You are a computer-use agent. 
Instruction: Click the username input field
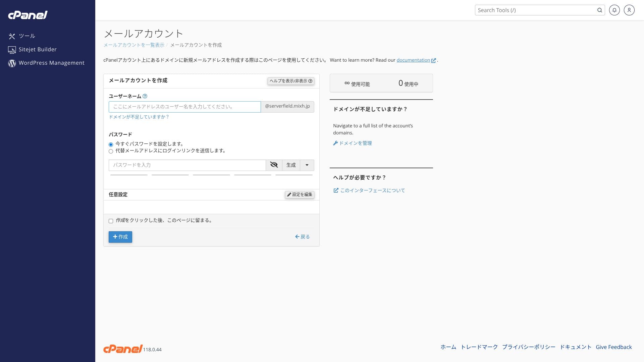click(184, 107)
